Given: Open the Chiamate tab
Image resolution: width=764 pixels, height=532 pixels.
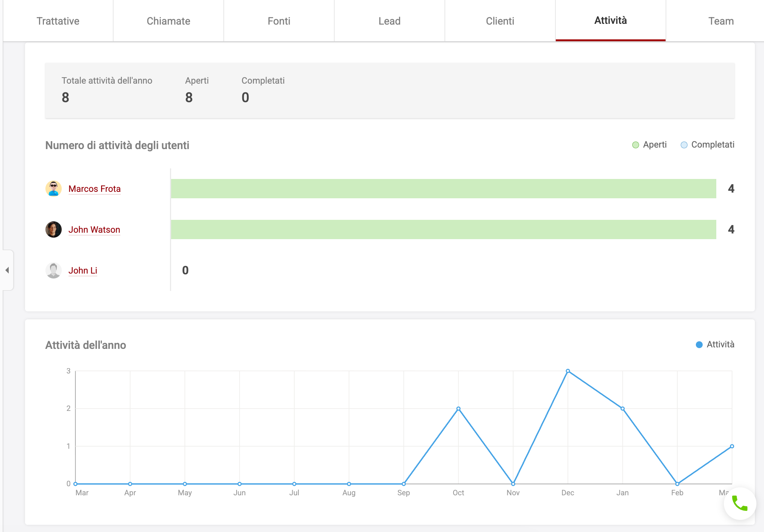Looking at the screenshot, I should 168,21.
